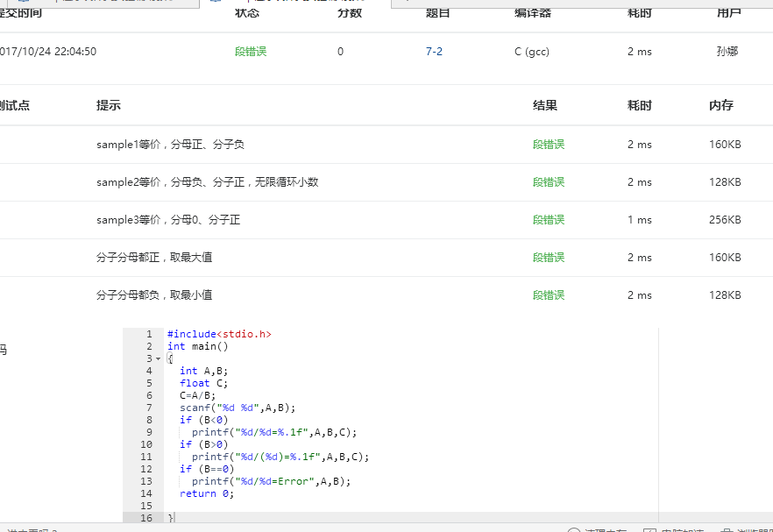Click the 160KB memory in the 取最大值 row

(x=725, y=258)
